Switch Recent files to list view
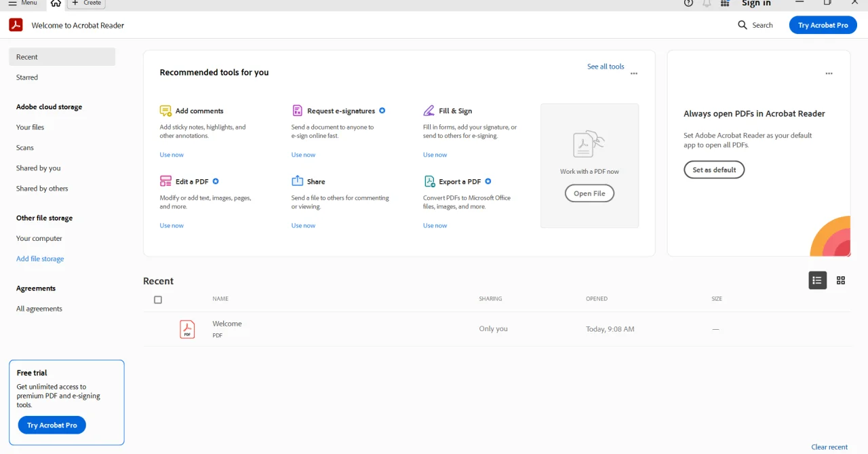868x454 pixels. (818, 280)
